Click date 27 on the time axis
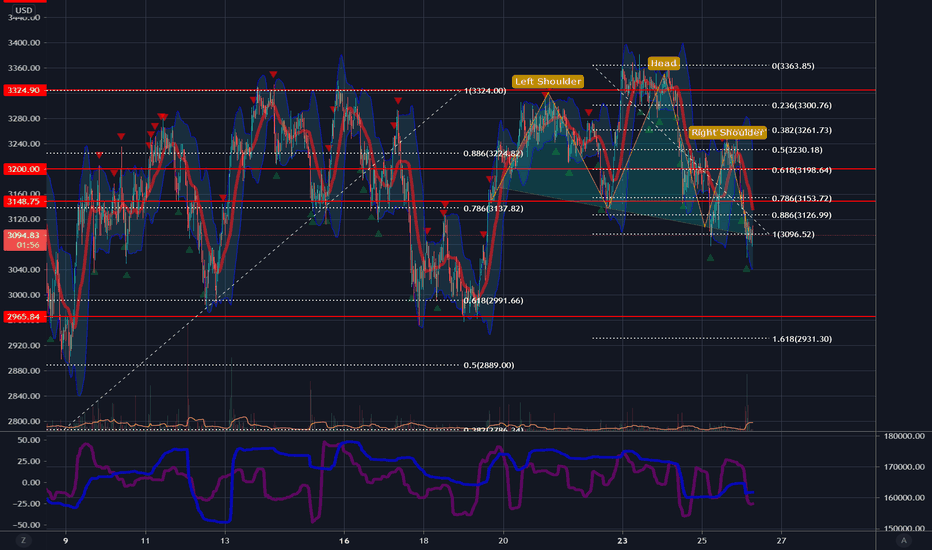The height and width of the screenshot is (550, 932). click(782, 540)
